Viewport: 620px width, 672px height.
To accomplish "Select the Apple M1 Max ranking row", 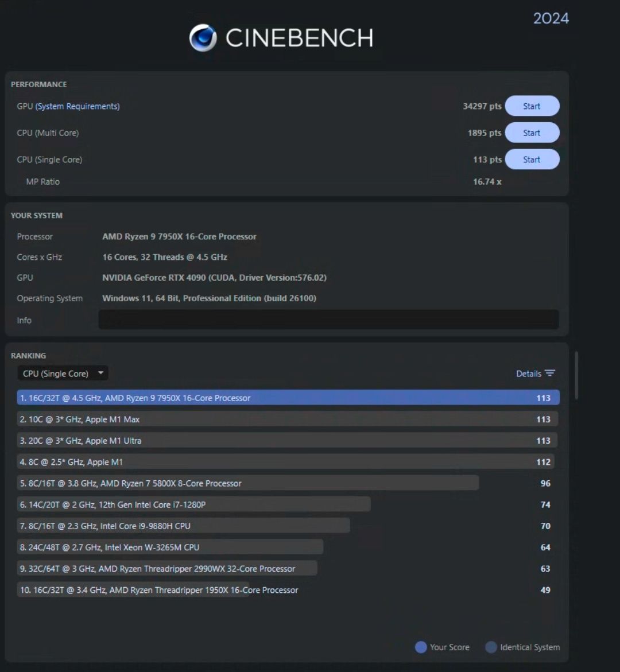I will pos(288,419).
